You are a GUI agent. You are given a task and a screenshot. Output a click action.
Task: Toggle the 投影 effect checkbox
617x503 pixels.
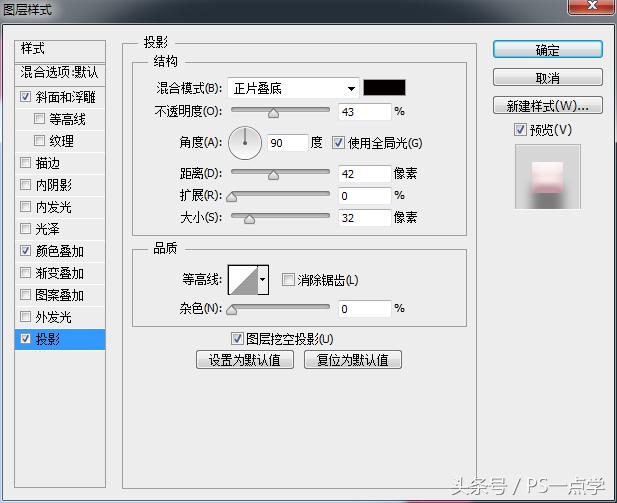coord(26,338)
